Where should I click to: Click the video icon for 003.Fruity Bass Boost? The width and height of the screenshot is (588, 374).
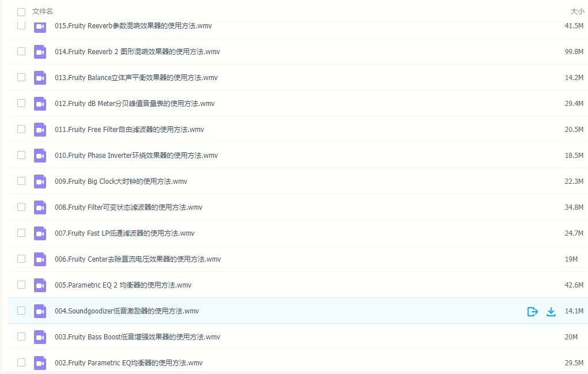(40, 337)
